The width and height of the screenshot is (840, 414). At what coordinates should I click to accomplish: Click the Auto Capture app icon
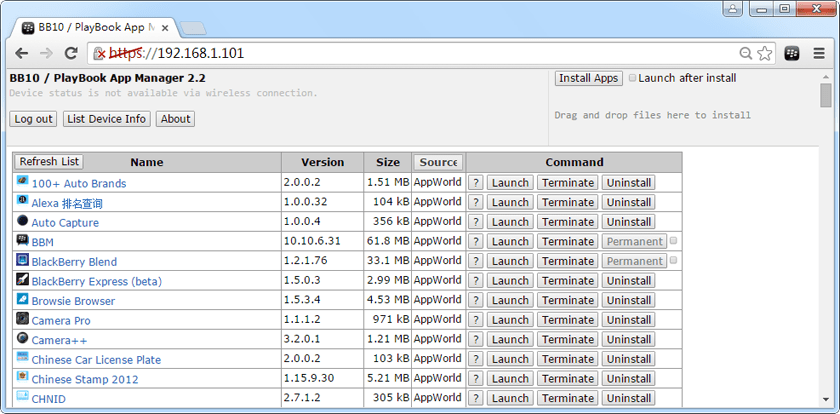pyautogui.click(x=22, y=220)
